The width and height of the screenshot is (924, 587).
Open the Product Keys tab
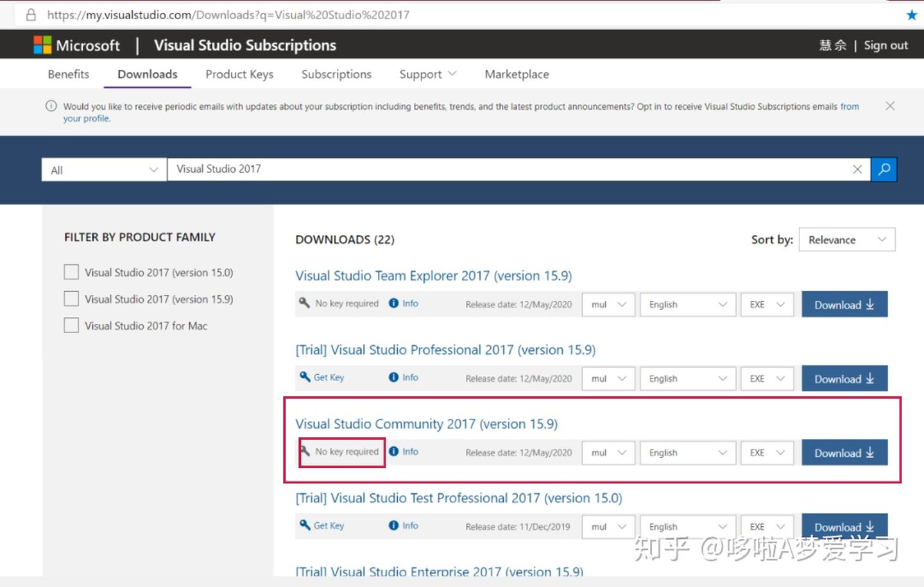[x=239, y=74]
